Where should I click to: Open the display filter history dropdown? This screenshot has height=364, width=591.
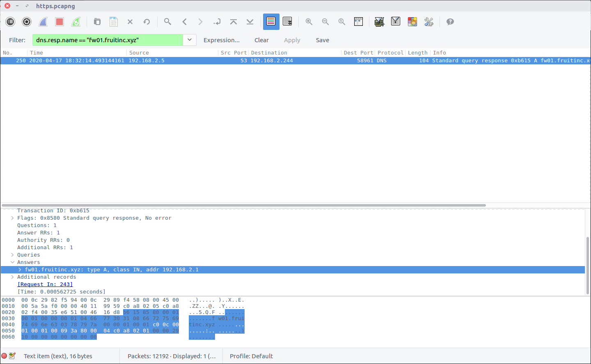(x=190, y=40)
